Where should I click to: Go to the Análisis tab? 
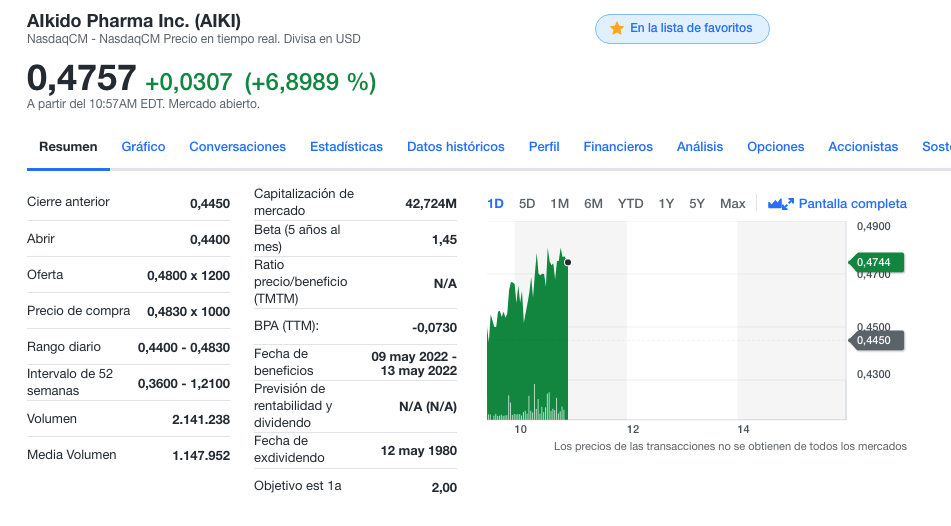click(x=700, y=147)
